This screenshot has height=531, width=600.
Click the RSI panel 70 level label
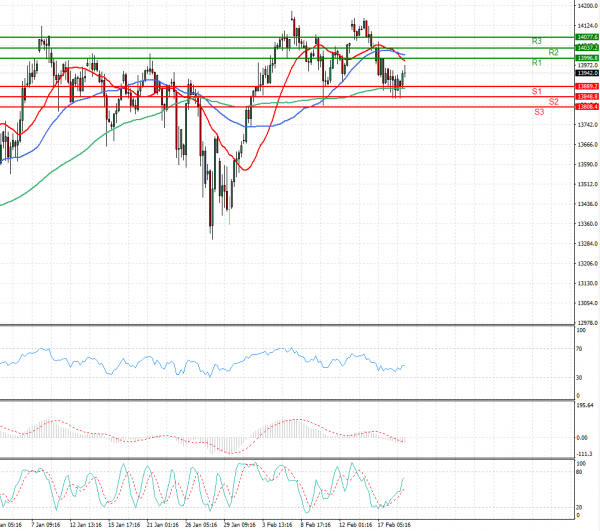(x=579, y=349)
